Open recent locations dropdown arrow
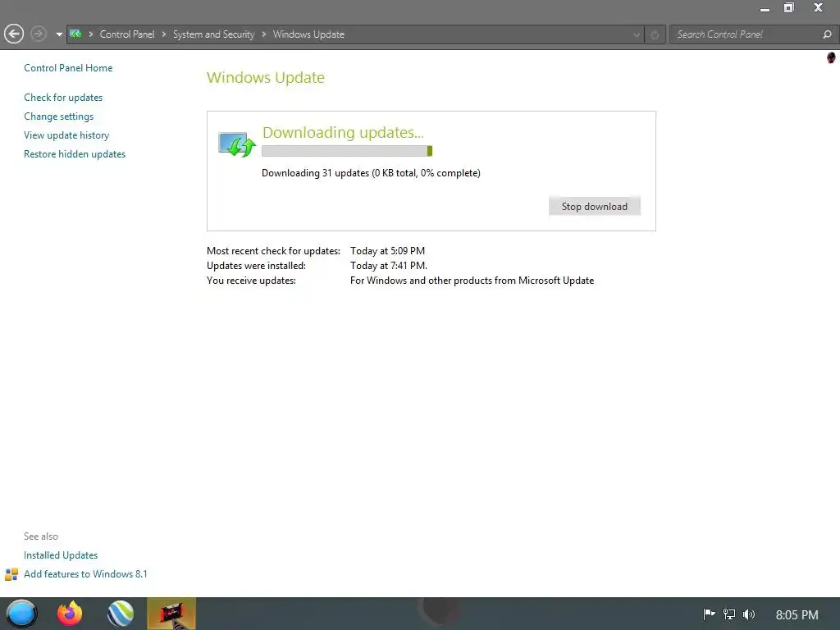840x630 pixels. pos(59,34)
